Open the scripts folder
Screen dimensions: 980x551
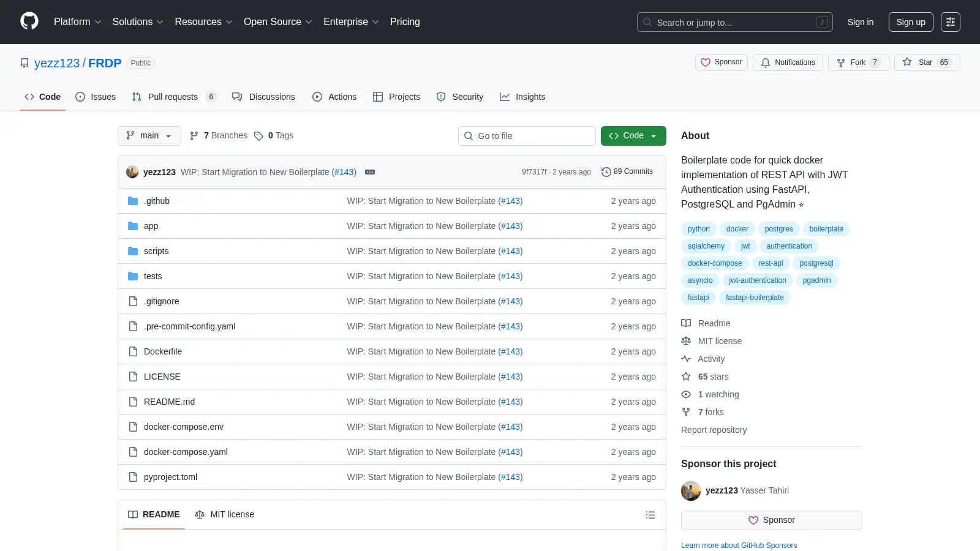tap(156, 251)
